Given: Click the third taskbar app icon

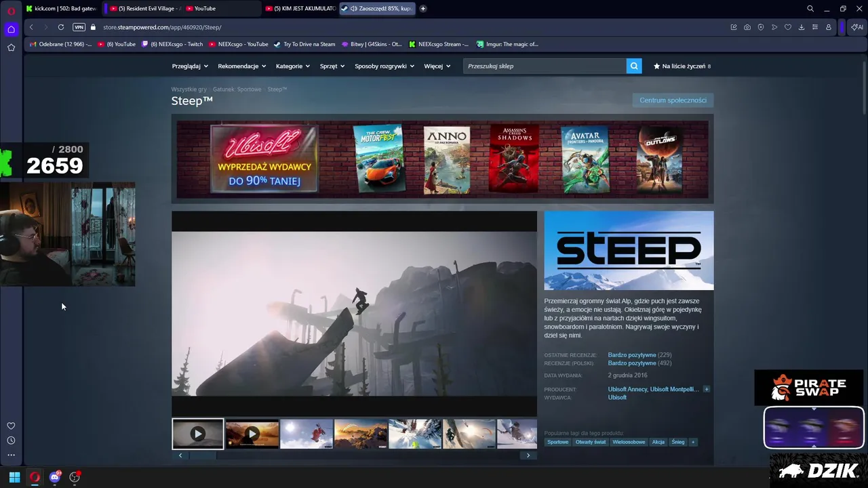Looking at the screenshot, I should click(75, 477).
